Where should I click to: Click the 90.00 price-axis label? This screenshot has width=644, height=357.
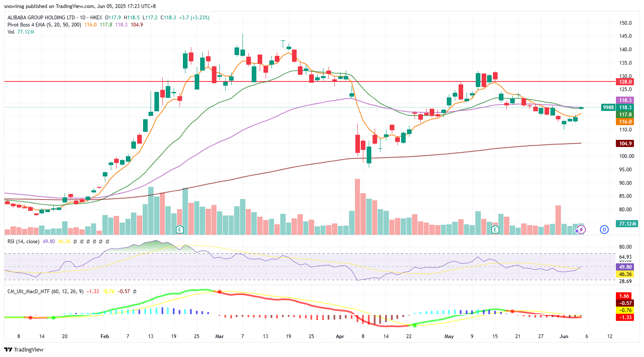626,183
